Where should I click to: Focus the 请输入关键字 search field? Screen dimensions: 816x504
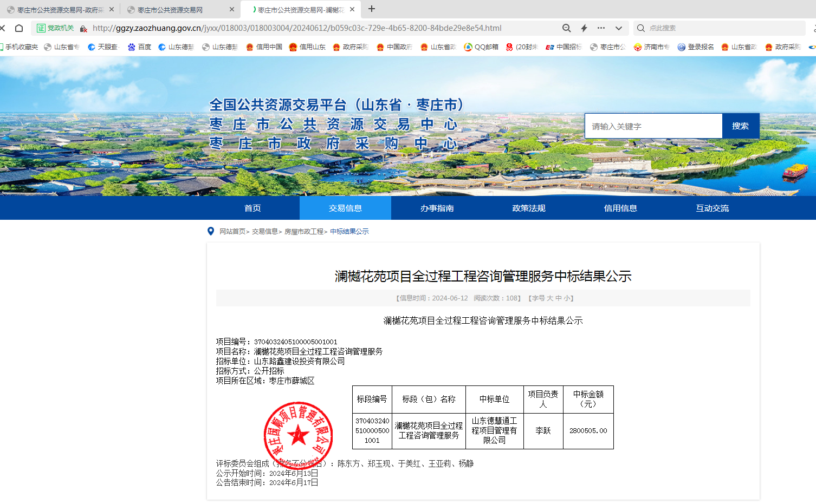pos(653,126)
